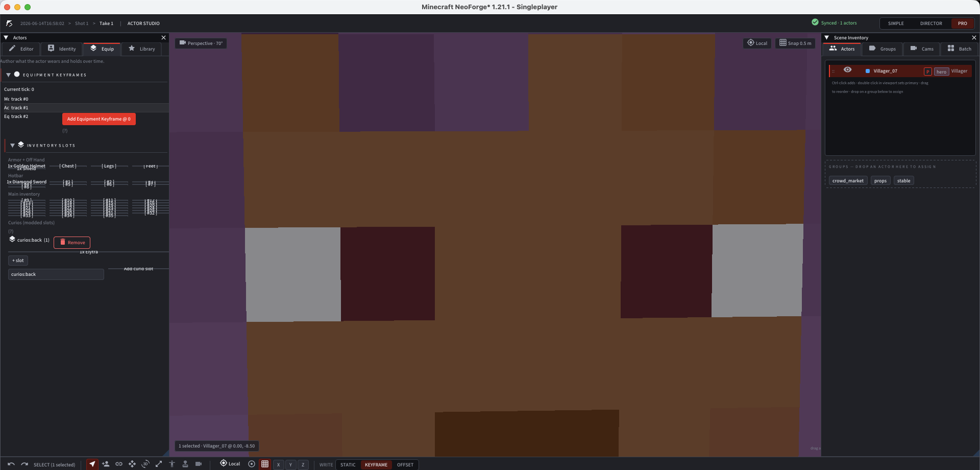Close the Scene Inventory panel
The image size is (980, 470).
coord(974,37)
